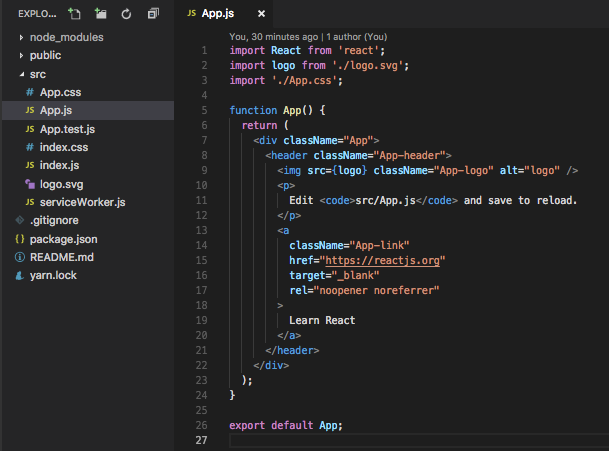
Task: Click the New File icon in Explorer
Action: click(x=74, y=14)
